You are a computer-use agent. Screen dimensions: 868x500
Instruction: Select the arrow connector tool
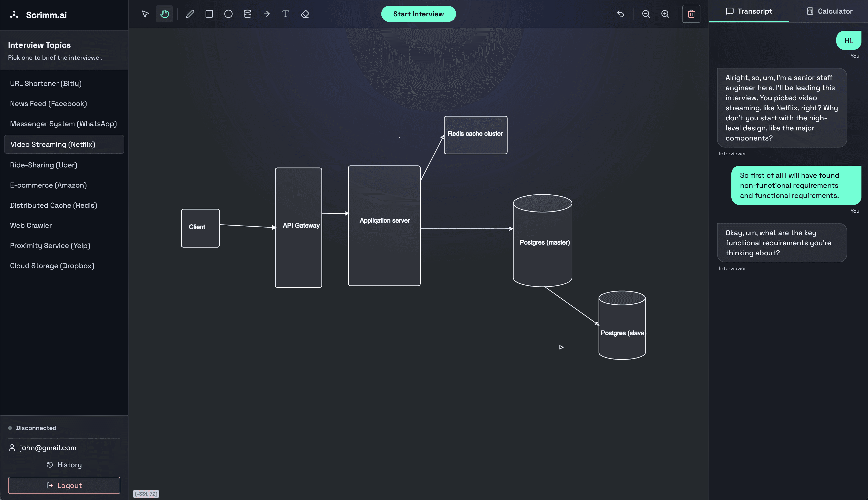click(x=267, y=14)
